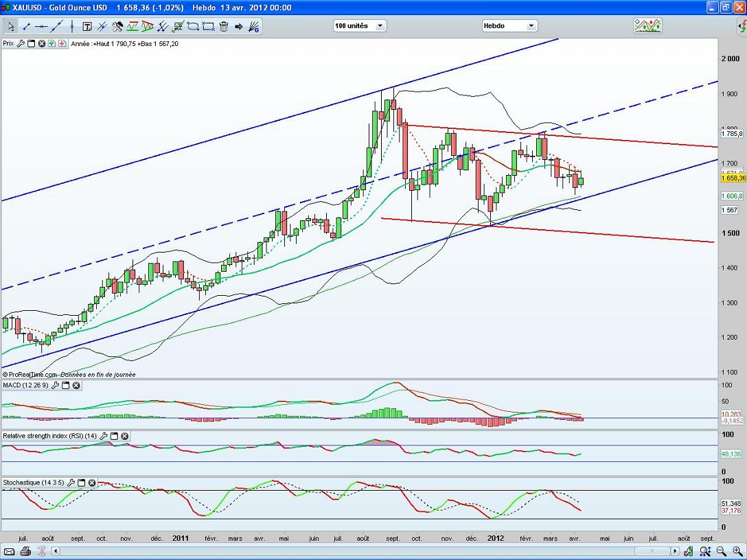Open RSI indicator settings wrench
747x560 pixels.
[104, 436]
